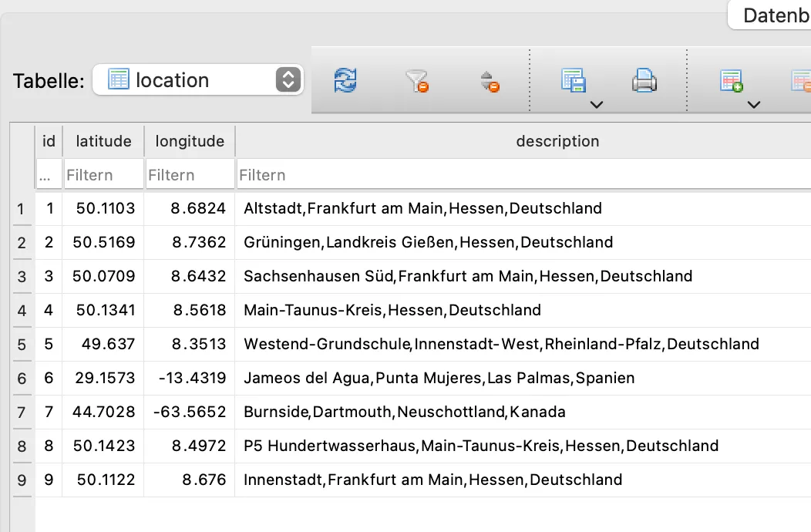The image size is (811, 532).
Task: Print the table using the printer icon
Action: click(644, 81)
